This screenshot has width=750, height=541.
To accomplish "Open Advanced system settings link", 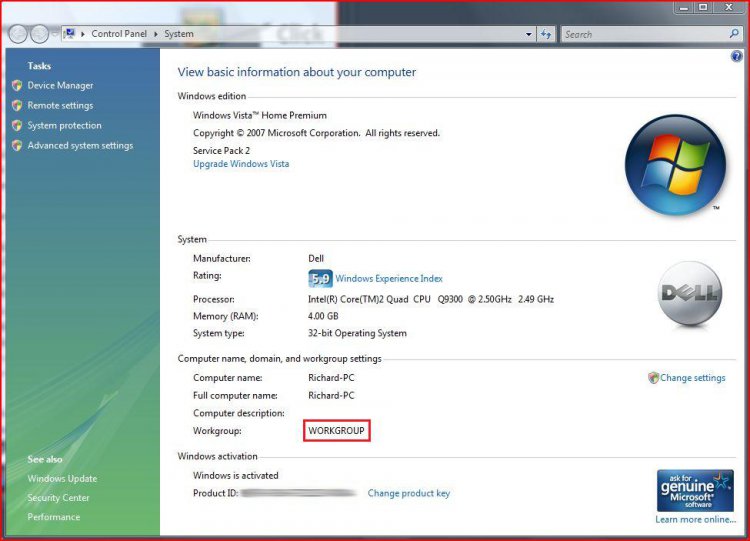I will pos(80,145).
